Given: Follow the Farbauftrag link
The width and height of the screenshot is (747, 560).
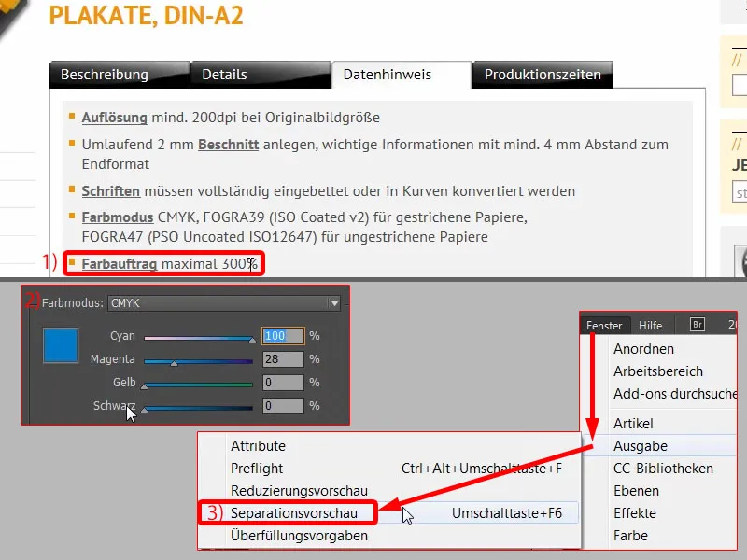Looking at the screenshot, I should [x=120, y=264].
